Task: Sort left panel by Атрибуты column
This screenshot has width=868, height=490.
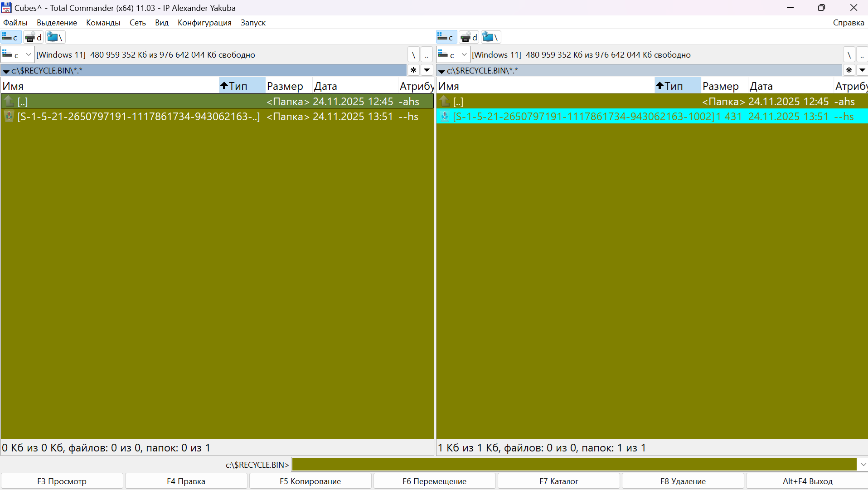Action: 416,86
